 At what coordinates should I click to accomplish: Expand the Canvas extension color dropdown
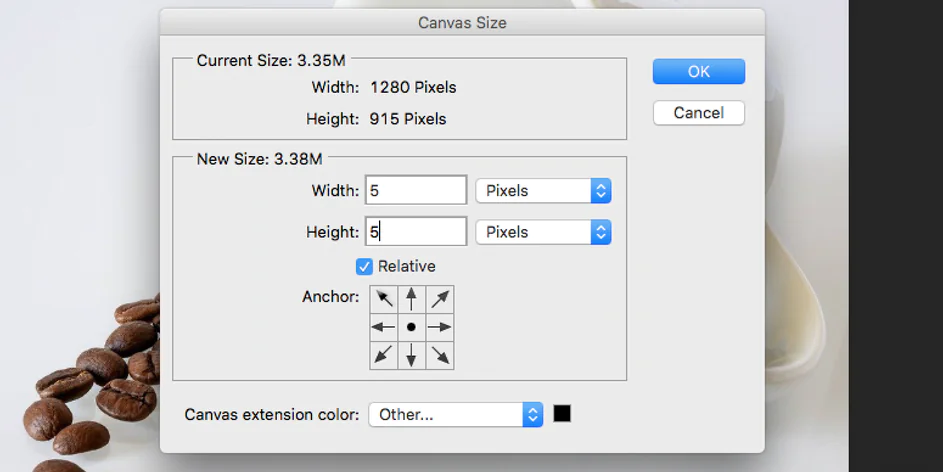(455, 414)
